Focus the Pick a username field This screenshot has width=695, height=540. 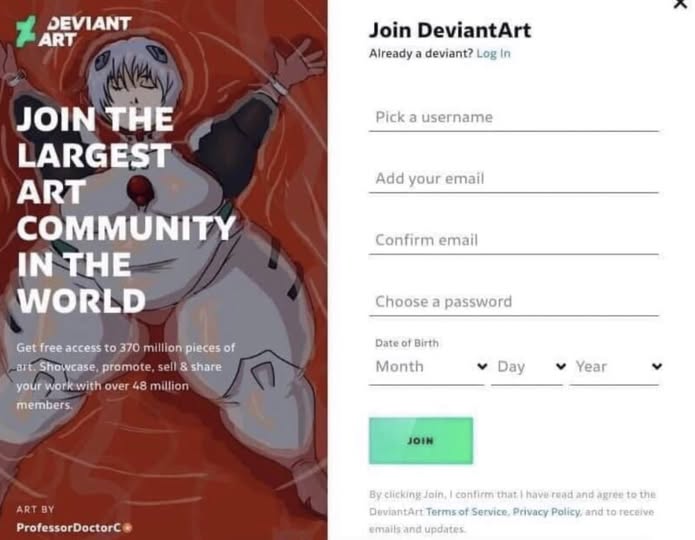point(514,117)
